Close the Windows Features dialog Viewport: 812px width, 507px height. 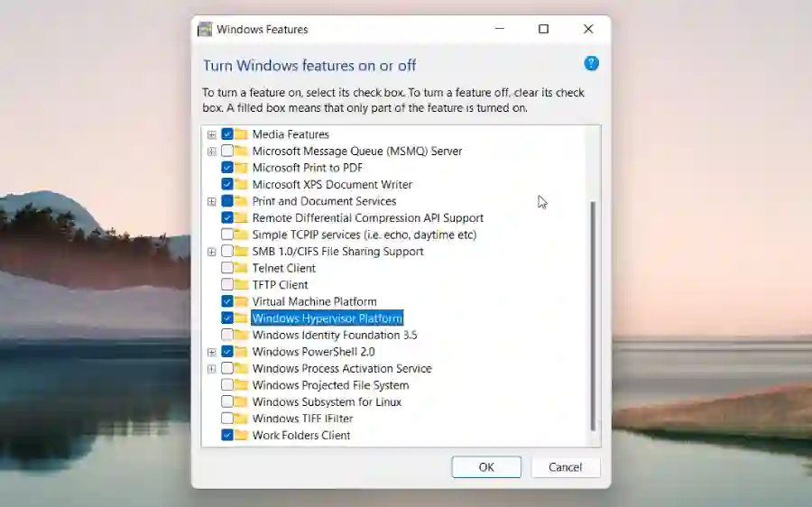pyautogui.click(x=588, y=29)
